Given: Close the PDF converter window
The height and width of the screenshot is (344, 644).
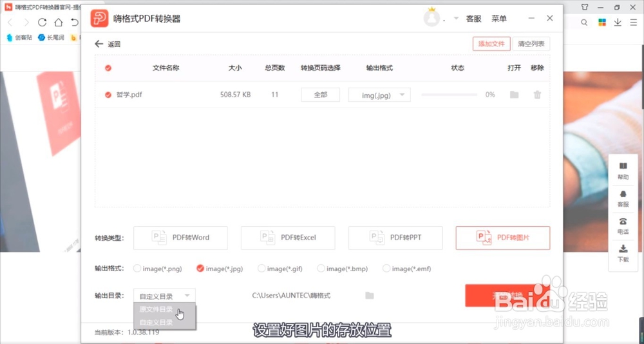Looking at the screenshot, I should pyautogui.click(x=550, y=19).
